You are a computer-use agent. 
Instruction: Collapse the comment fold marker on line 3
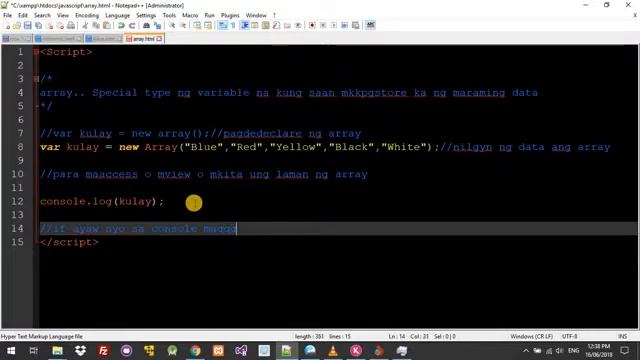tap(36, 79)
